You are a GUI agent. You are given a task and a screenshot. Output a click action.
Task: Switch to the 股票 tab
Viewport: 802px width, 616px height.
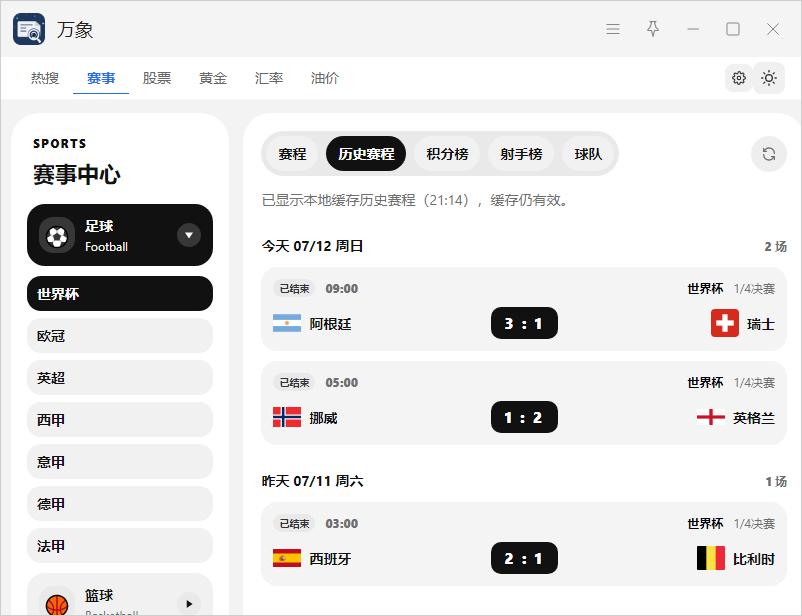pyautogui.click(x=157, y=78)
